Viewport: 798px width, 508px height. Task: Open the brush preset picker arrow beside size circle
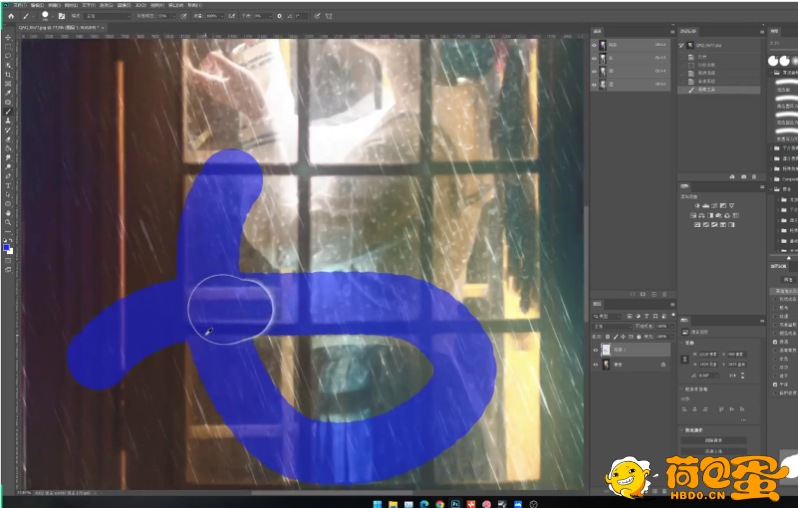click(52, 16)
